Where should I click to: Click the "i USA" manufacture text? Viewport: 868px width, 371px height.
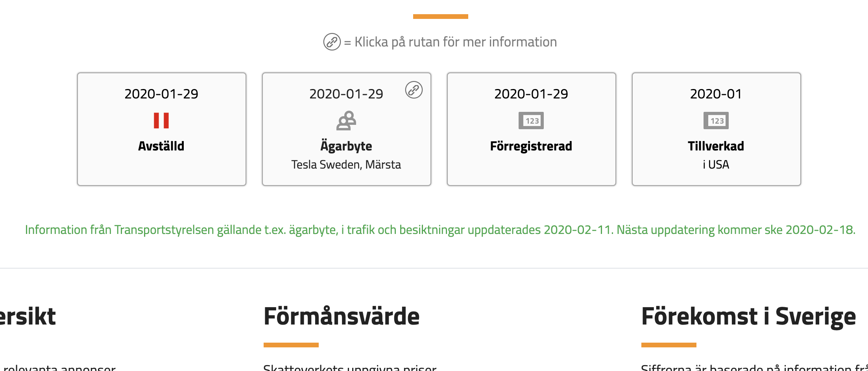click(x=716, y=164)
